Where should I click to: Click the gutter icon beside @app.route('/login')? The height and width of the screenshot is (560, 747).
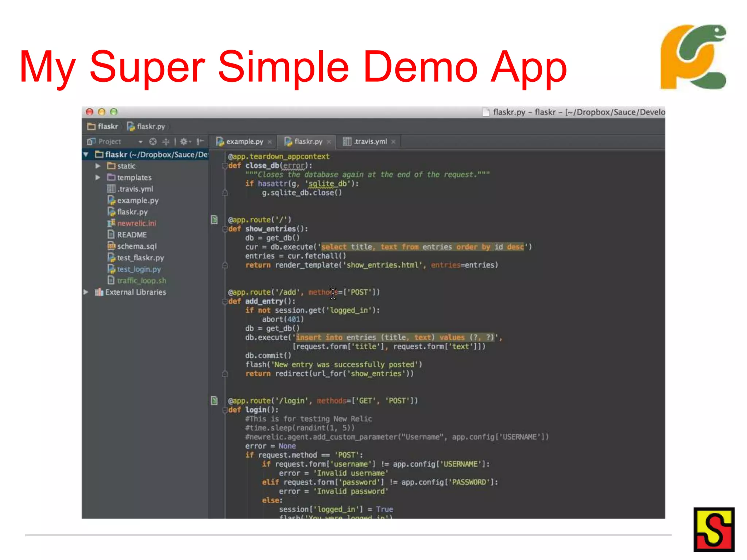214,401
